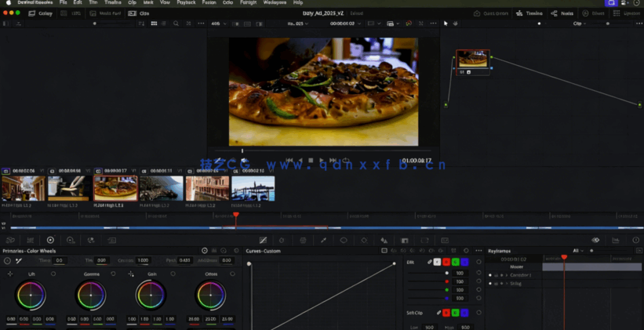
Task: Open the DaVinci Resolve app menu
Action: point(35,2)
